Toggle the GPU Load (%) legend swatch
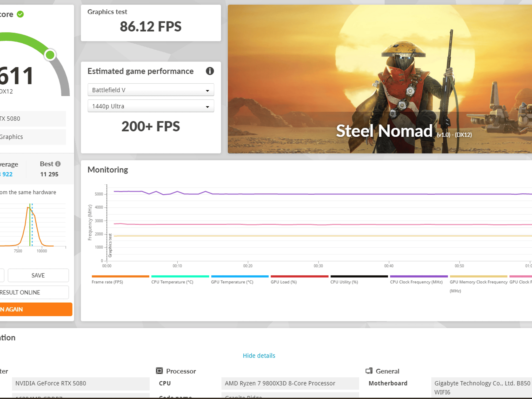Screen dimensions: 532x399 tap(300, 276)
